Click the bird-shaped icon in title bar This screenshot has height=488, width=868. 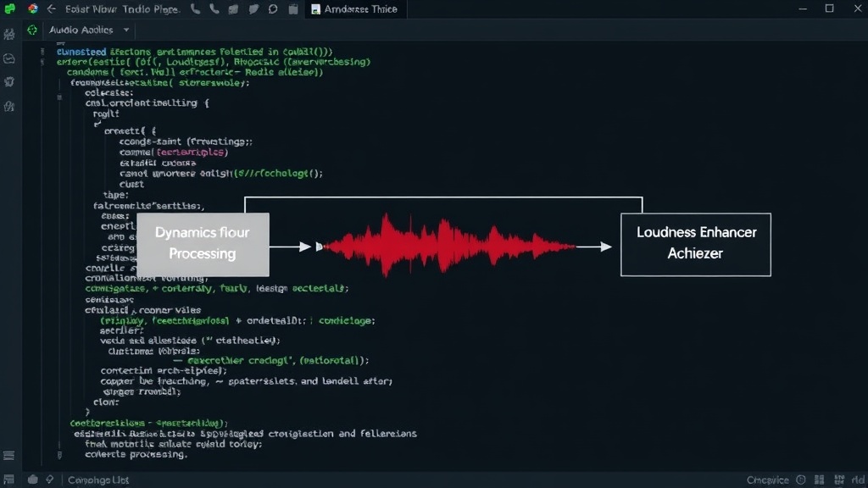tap(253, 9)
